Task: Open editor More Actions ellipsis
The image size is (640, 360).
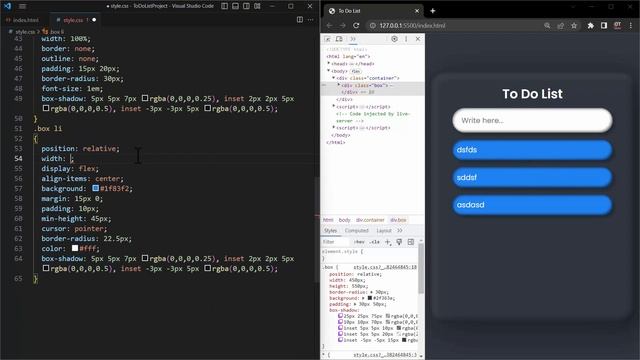Action: 311,20
